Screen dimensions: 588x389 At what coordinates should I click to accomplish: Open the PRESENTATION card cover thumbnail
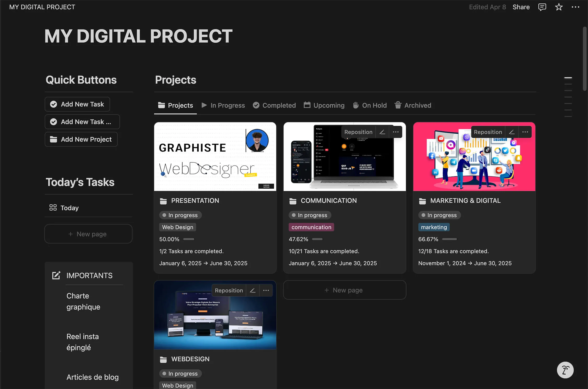click(215, 156)
